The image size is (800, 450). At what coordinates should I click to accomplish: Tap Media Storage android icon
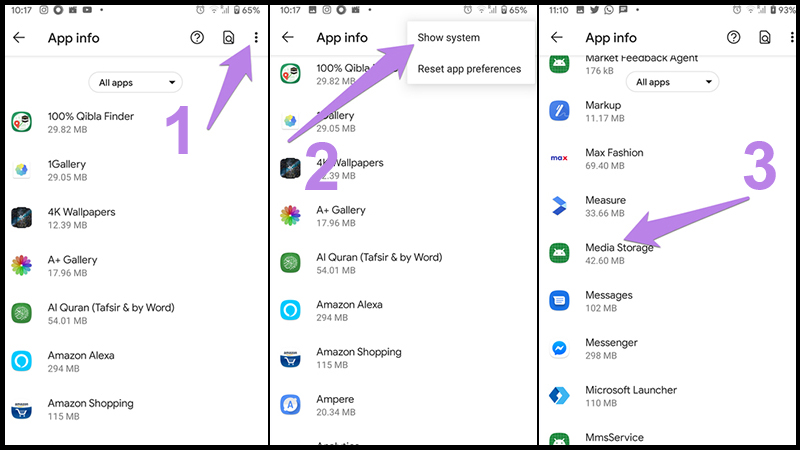(x=559, y=253)
